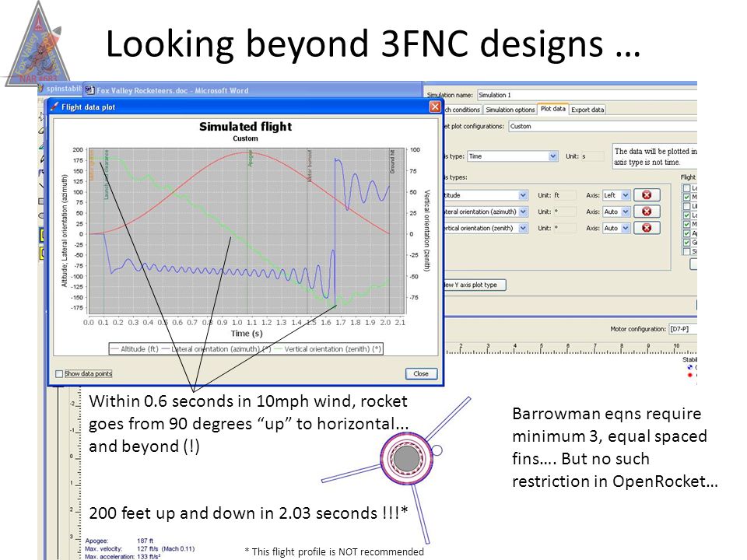Click the Apogee 187 ft readout

point(120,541)
